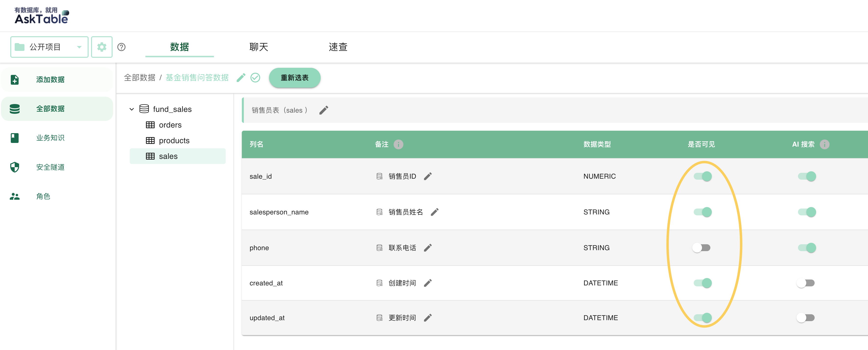The image size is (868, 350).
Task: Click the 重新选表 button
Action: tap(294, 78)
